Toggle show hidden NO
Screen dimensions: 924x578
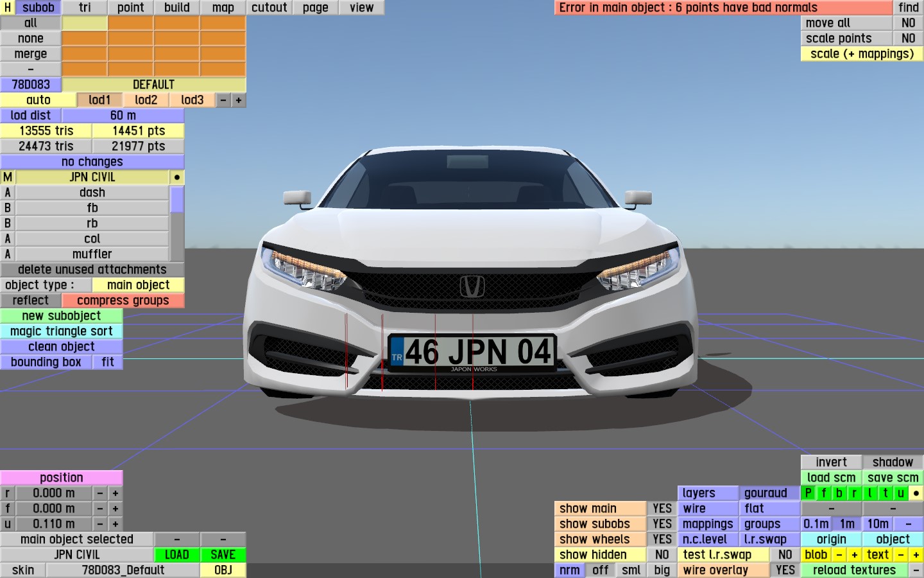(662, 555)
